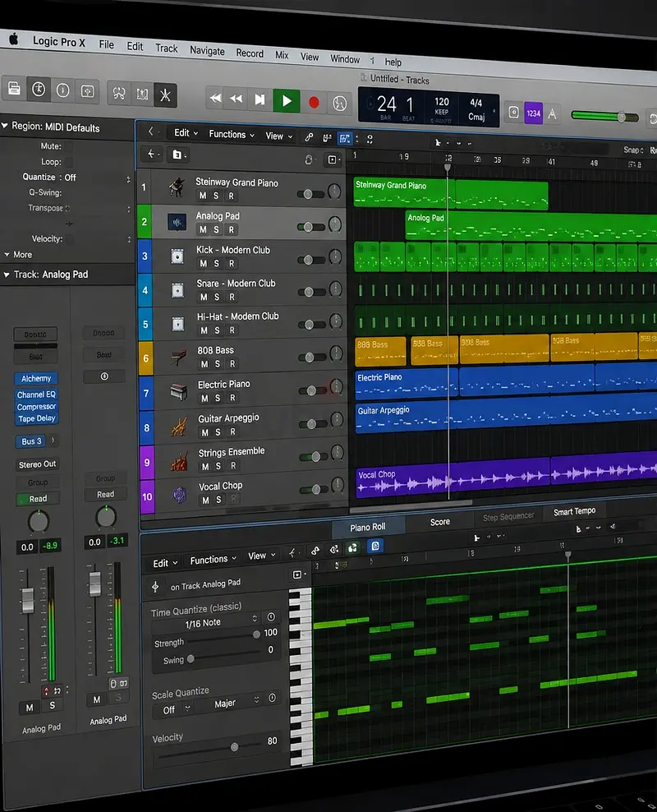
Task: Solo the Analog Pad track
Action: click(216, 229)
